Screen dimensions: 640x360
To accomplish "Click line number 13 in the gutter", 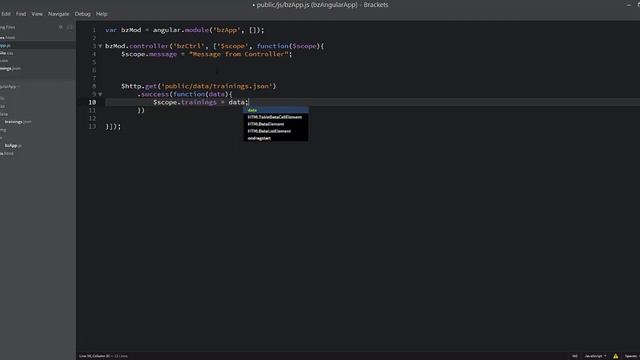I will [92, 127].
